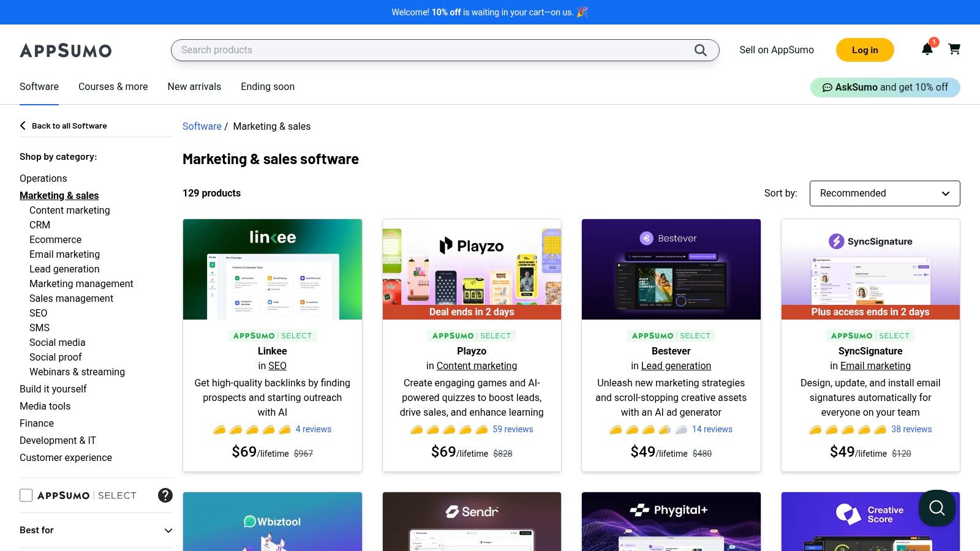The width and height of the screenshot is (980, 551).
Task: Select Social proof subcategory
Action: pyautogui.click(x=56, y=357)
